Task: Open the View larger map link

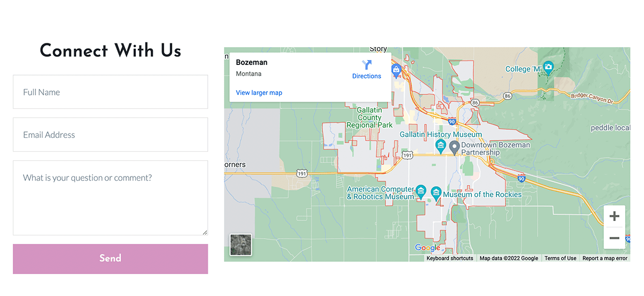Action: [x=259, y=93]
